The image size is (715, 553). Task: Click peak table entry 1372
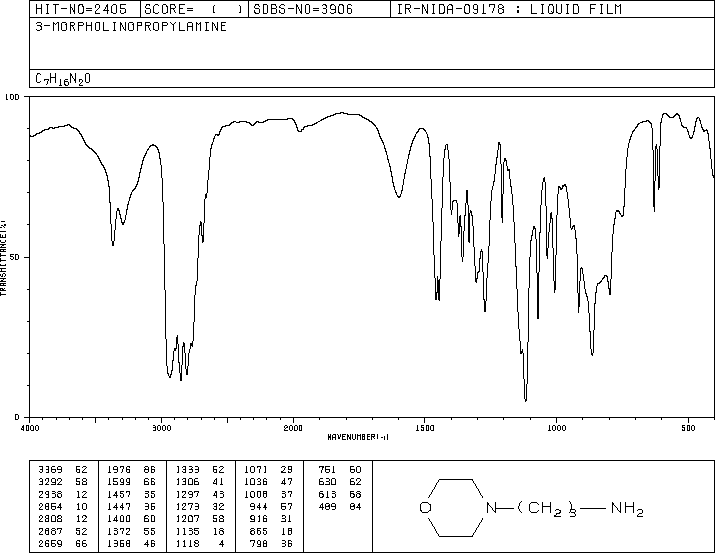(119, 531)
